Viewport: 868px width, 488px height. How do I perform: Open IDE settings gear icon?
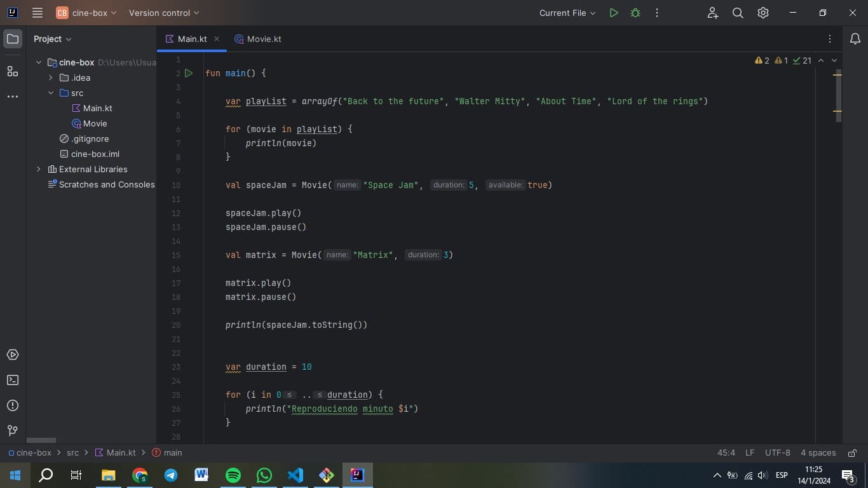pyautogui.click(x=763, y=13)
